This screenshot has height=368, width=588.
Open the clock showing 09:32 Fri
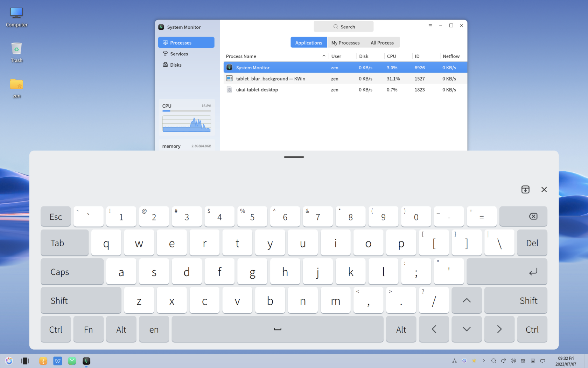pyautogui.click(x=566, y=361)
